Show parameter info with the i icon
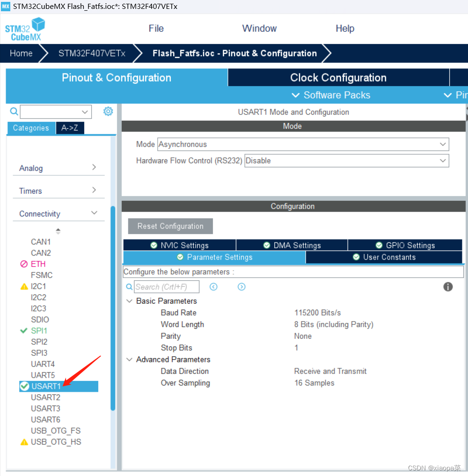 click(x=448, y=287)
